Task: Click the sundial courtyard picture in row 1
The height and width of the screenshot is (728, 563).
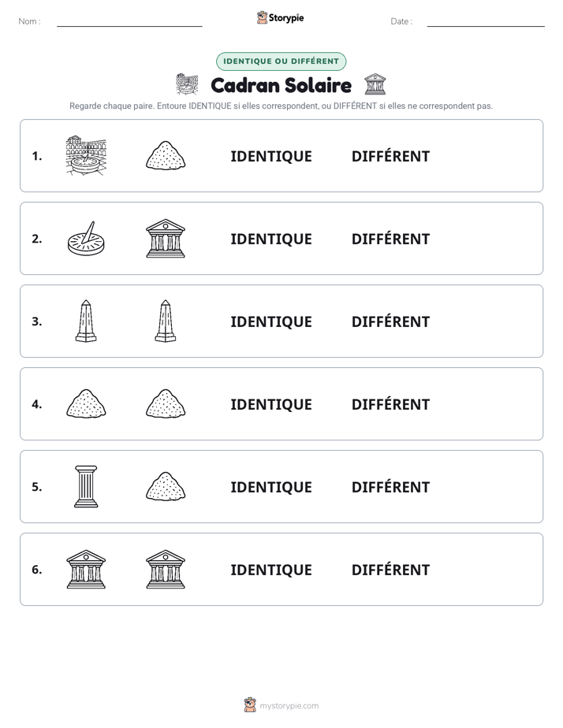Action: click(86, 155)
